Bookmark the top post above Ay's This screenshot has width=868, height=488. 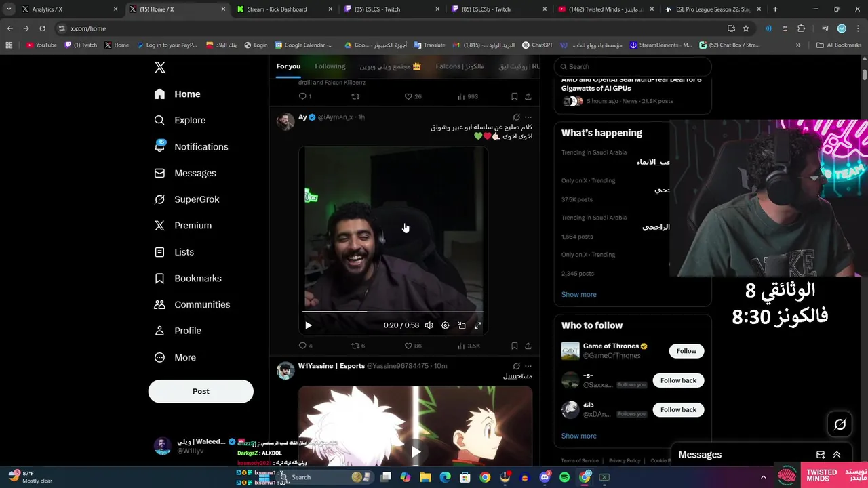pos(514,96)
